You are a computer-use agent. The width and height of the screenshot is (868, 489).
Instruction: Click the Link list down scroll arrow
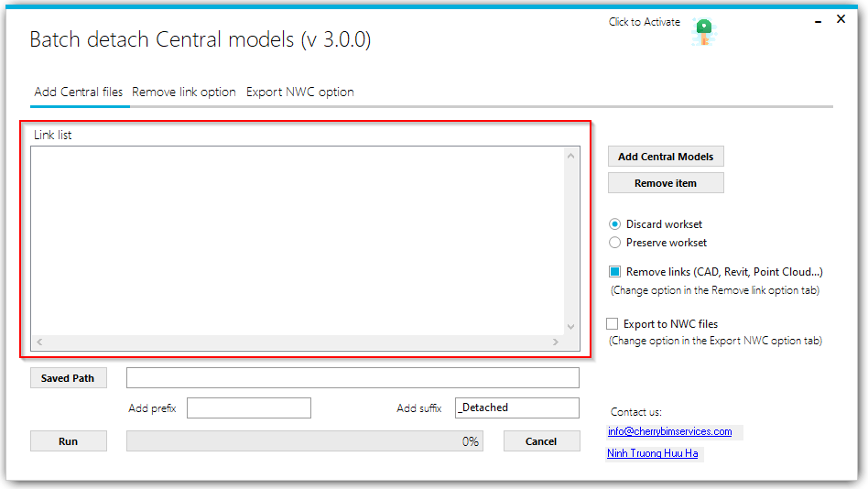coord(570,327)
